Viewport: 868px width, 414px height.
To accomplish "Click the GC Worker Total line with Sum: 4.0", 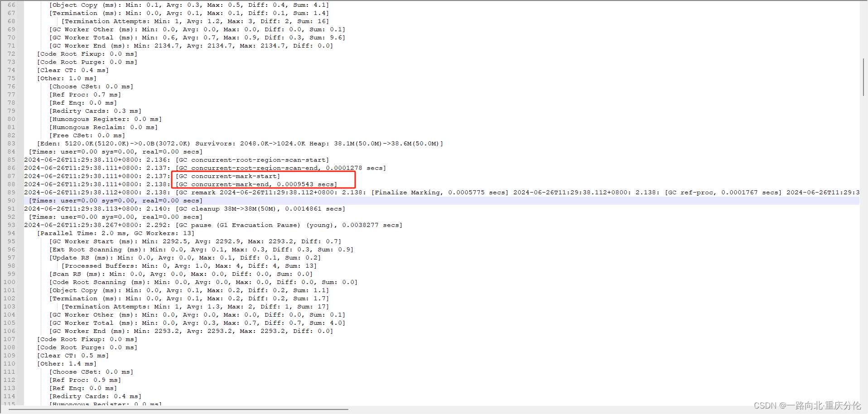I will tap(198, 323).
